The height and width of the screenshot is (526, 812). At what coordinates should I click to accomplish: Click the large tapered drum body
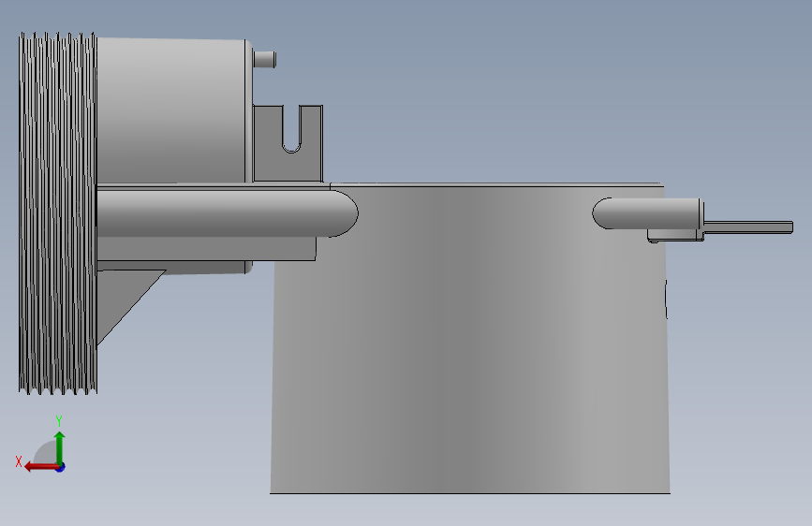click(470, 339)
